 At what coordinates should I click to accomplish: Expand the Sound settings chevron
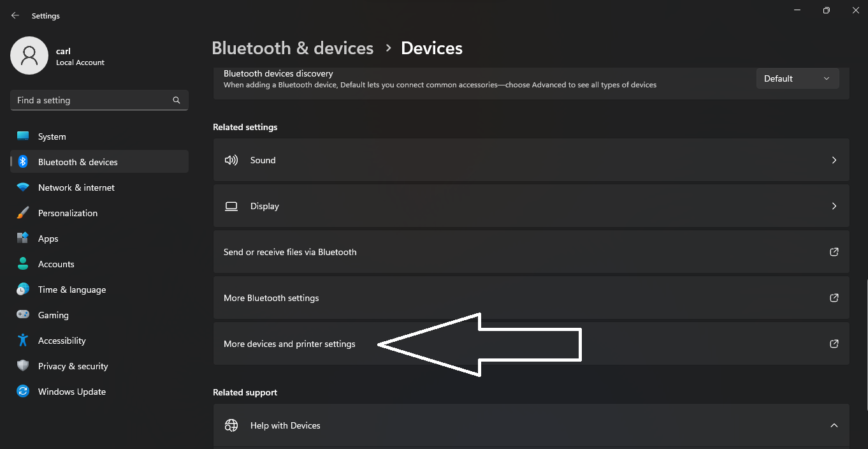(834, 160)
